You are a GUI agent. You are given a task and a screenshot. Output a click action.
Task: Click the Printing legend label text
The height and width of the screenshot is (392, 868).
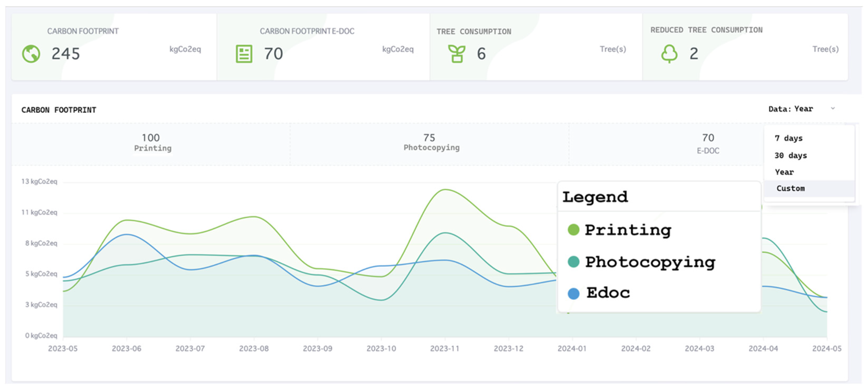[x=628, y=230]
